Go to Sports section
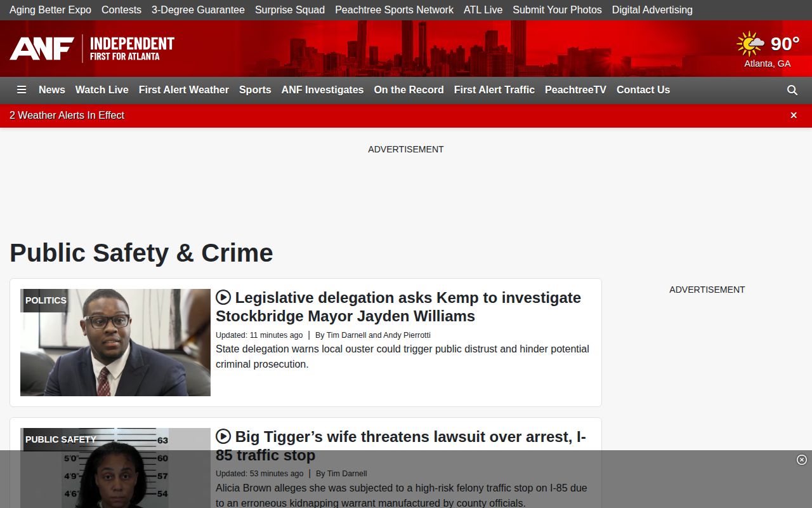This screenshot has height=508, width=812. [255, 90]
